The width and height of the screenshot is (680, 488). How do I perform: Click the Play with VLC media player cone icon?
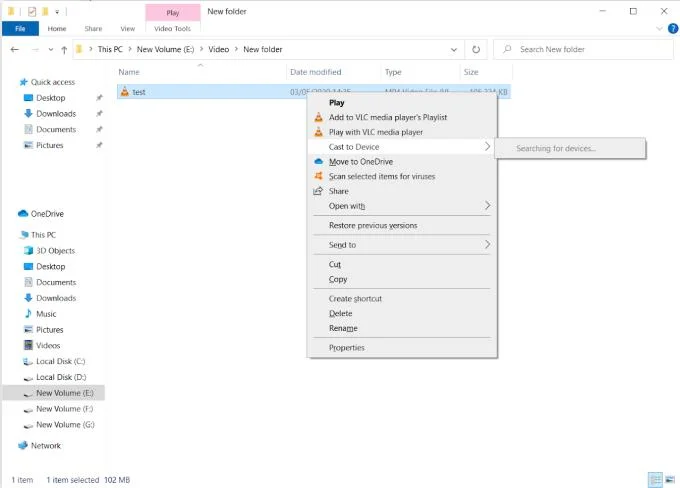(318, 132)
